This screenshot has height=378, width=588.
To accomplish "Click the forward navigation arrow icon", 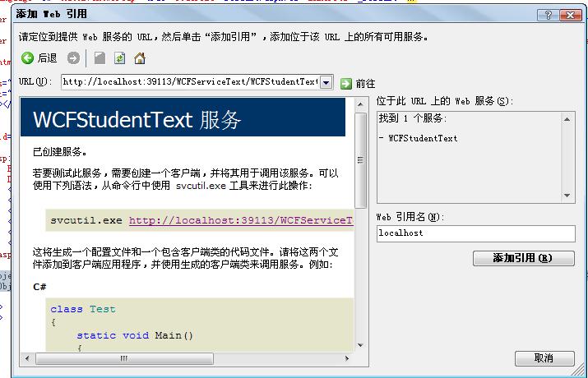I will click(x=73, y=58).
